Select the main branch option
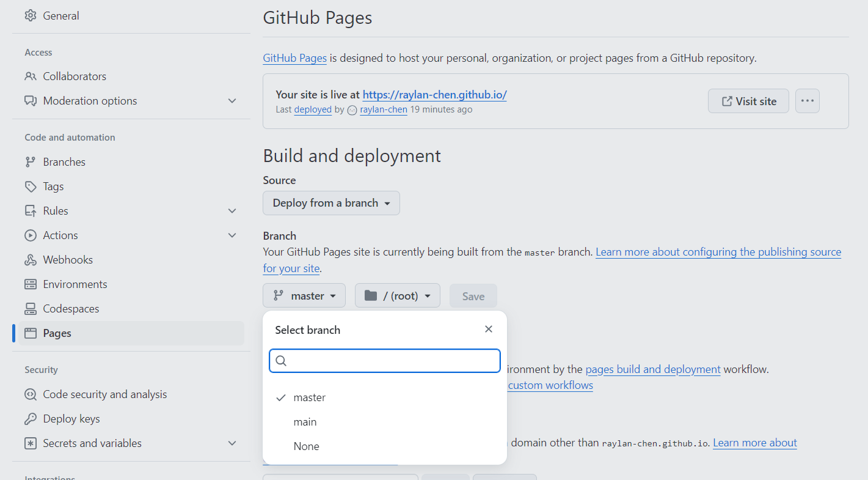 coord(385,422)
